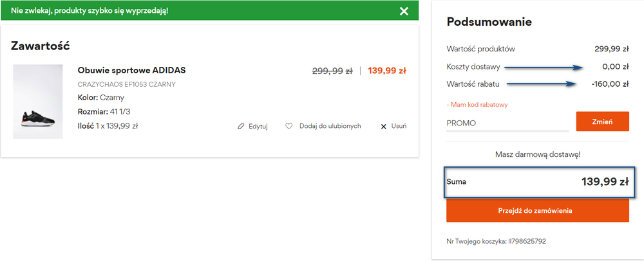Remove item via Usuń link
This screenshot has height=261, width=644.
(399, 126)
